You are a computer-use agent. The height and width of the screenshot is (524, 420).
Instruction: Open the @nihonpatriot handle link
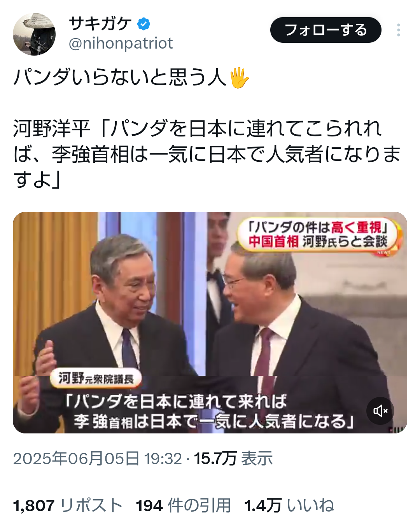pyautogui.click(x=121, y=43)
